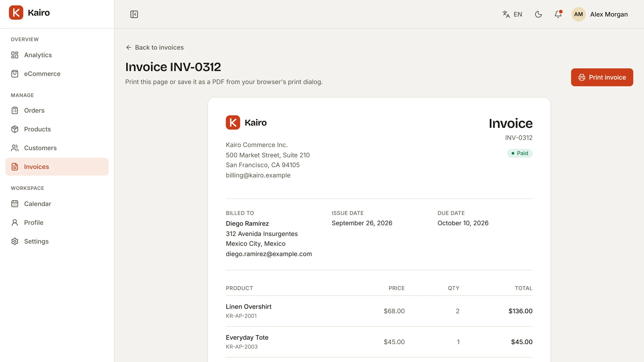Open the Calendar label in workspace
Image resolution: width=644 pixels, height=362 pixels.
point(38,204)
